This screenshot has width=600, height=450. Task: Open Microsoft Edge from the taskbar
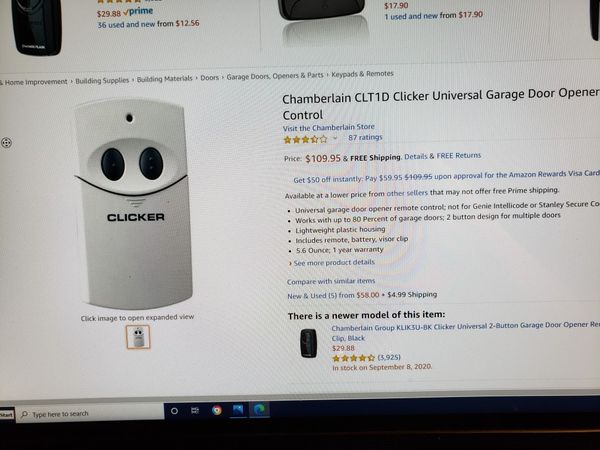[259, 409]
